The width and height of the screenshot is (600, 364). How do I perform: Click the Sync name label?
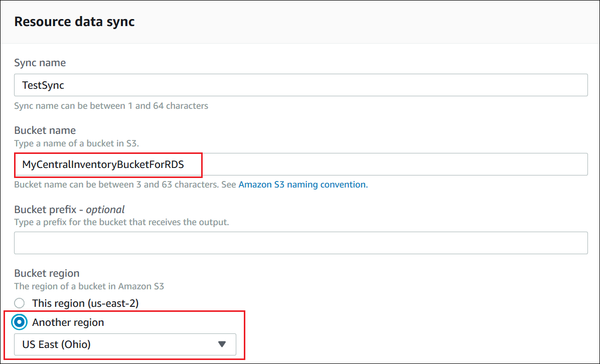(40, 63)
